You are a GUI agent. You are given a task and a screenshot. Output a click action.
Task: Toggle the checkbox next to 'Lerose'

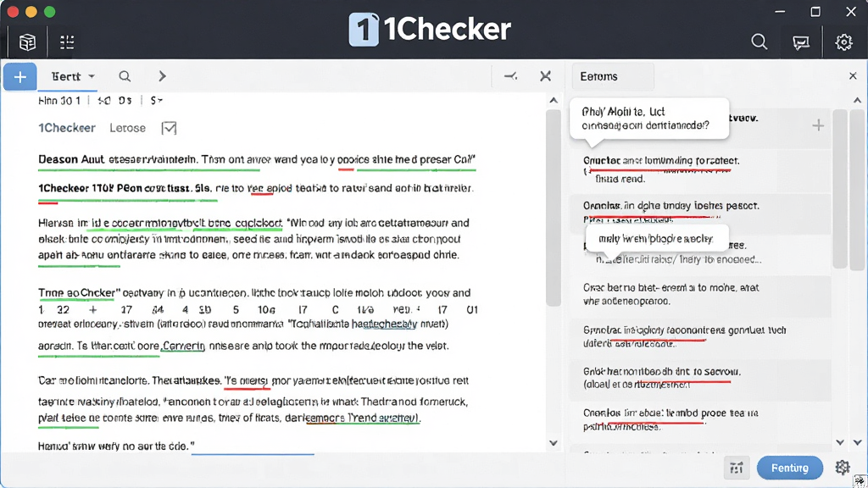coord(169,129)
